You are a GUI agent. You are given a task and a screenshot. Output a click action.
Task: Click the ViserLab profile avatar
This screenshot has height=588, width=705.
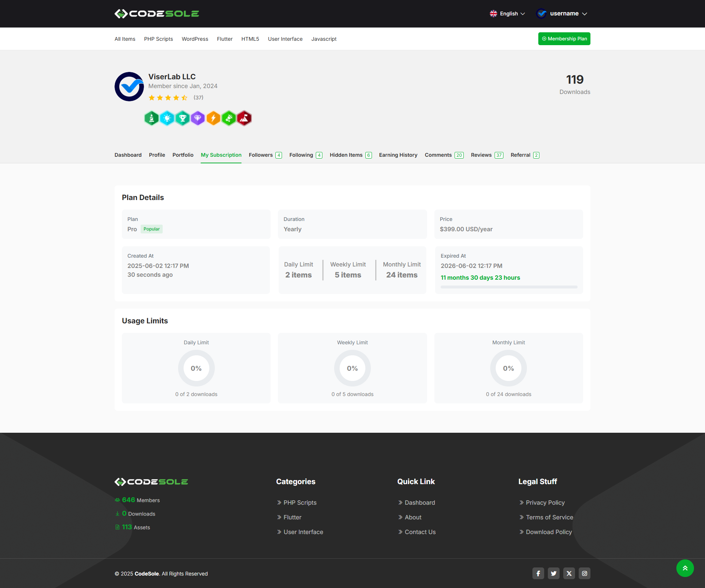click(x=129, y=87)
